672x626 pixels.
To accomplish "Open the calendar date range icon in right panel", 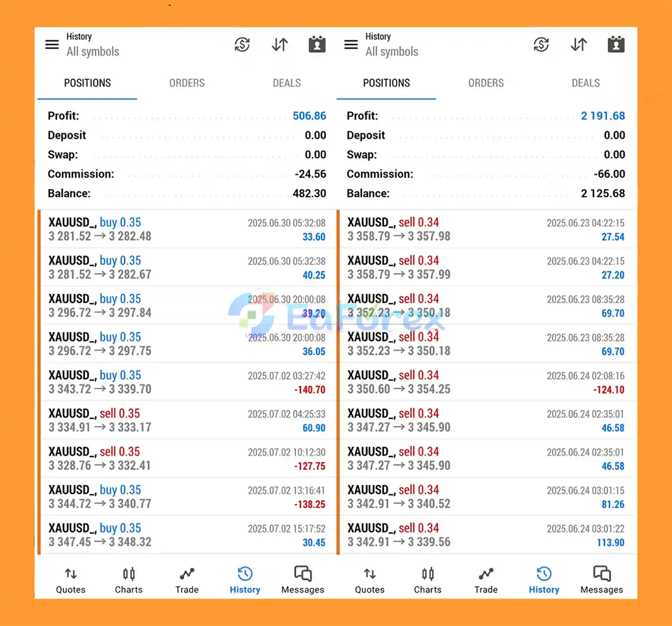I will coord(616,45).
